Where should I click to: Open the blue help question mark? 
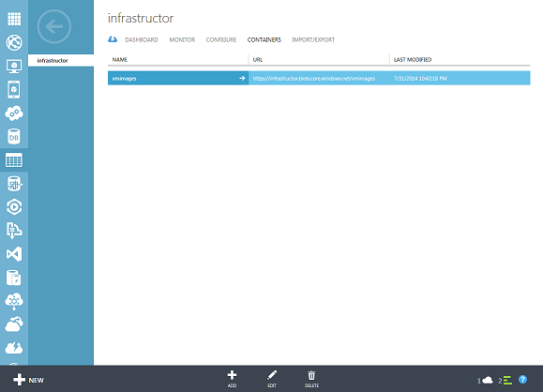click(523, 380)
